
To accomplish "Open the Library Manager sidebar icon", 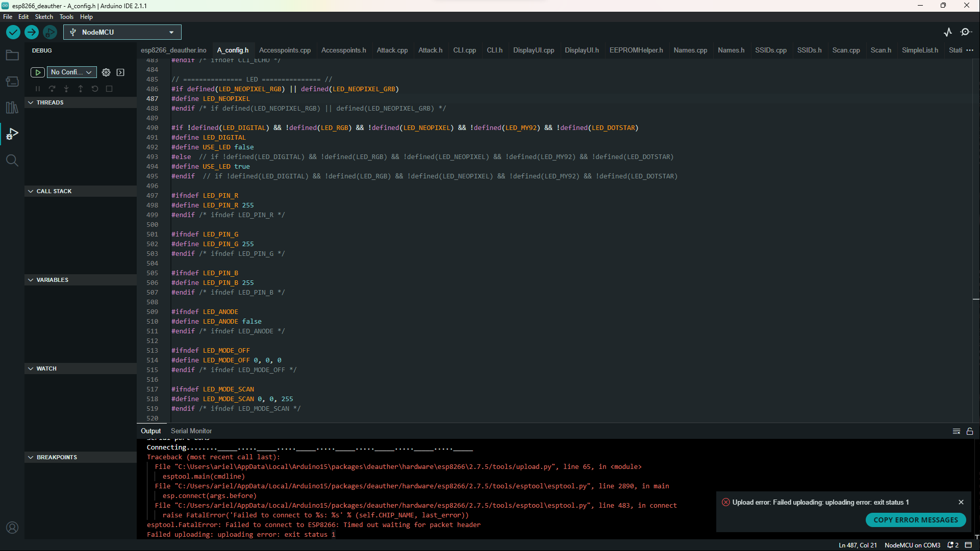I will click(12, 108).
